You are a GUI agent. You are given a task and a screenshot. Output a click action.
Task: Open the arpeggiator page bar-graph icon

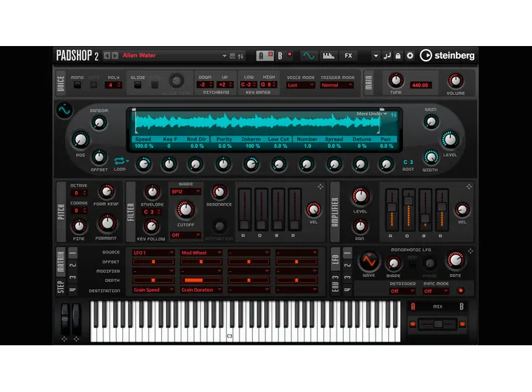click(328, 56)
